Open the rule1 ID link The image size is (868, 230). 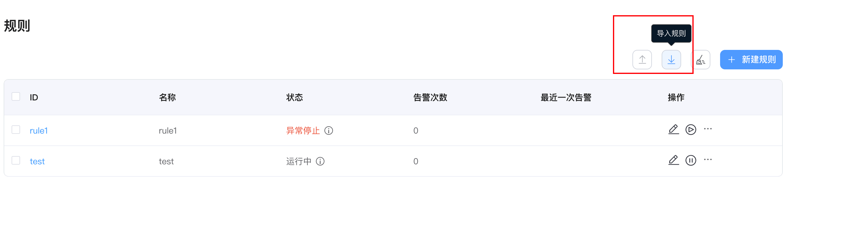(x=39, y=131)
